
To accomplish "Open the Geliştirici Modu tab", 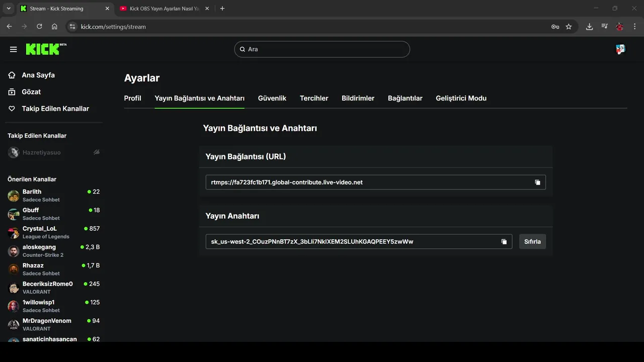I will tap(461, 99).
